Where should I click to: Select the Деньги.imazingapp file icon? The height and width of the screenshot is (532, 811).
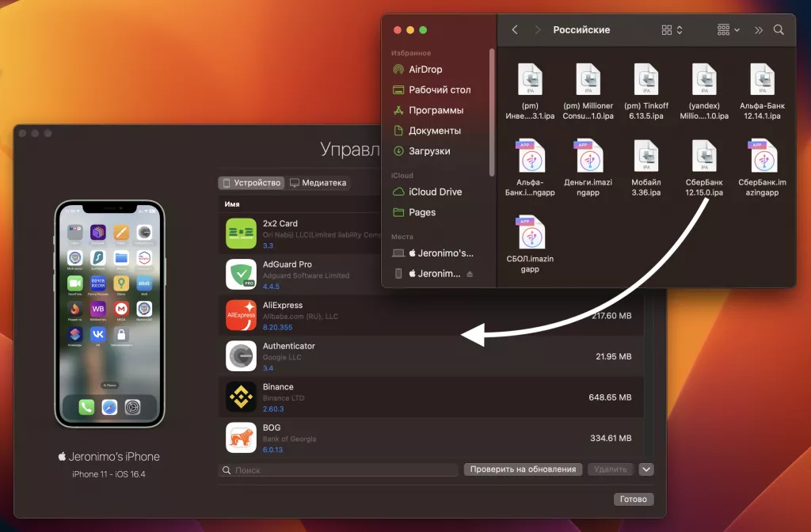588,157
